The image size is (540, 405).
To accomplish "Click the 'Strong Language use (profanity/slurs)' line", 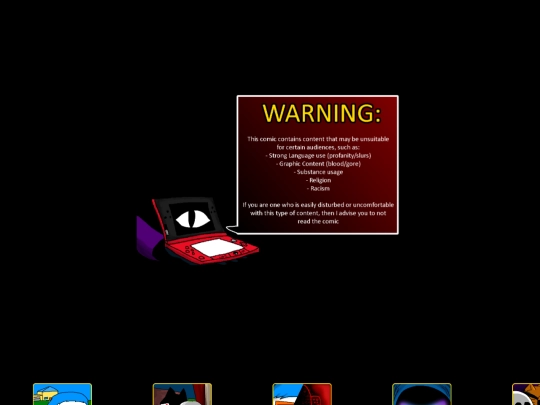I will click(x=318, y=155).
